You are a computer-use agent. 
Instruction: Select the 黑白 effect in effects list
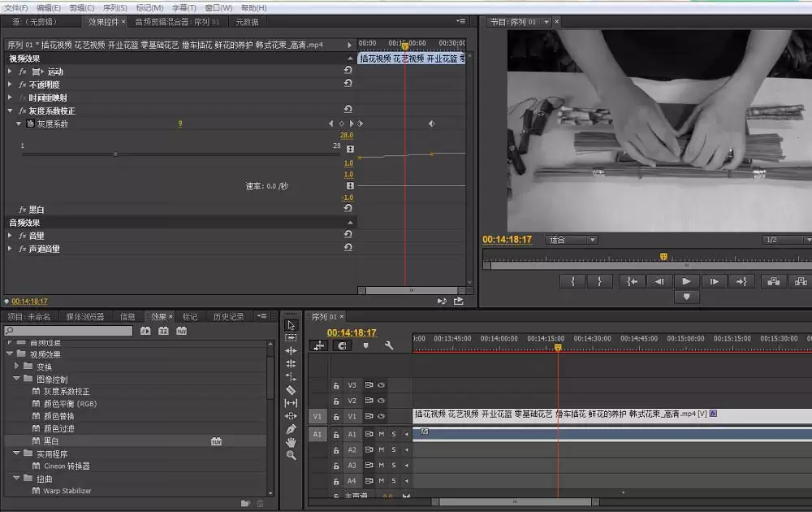coord(50,441)
